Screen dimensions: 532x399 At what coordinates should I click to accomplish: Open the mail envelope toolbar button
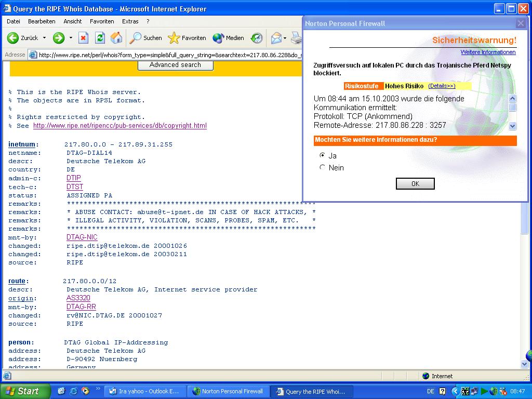click(276, 38)
